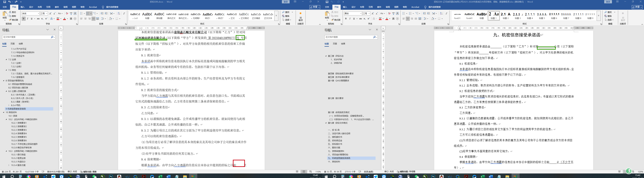This screenshot has height=178, width=644.
Task: Apply phonetic guide (wén) in right window
Action: [393, 13]
